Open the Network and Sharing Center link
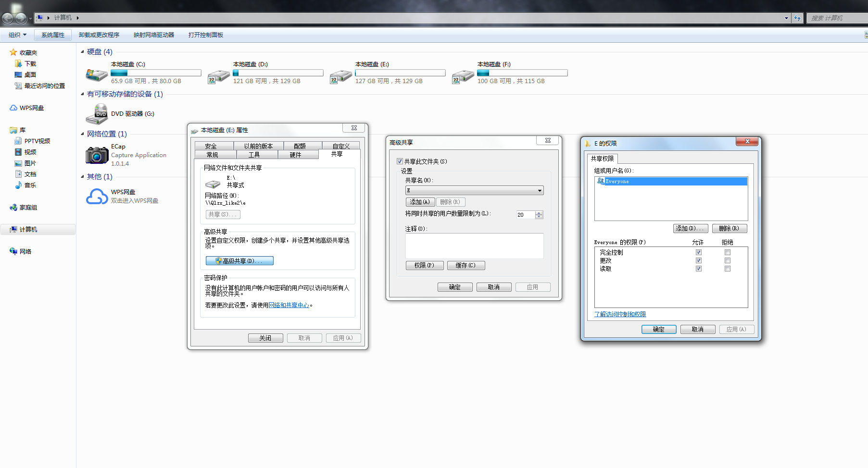The image size is (868, 468). [x=289, y=305]
